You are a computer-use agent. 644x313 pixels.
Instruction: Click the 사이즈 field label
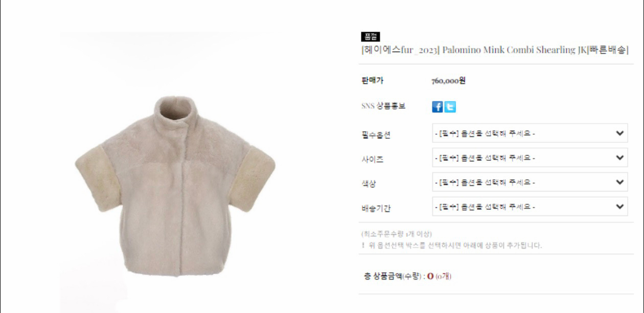372,159
